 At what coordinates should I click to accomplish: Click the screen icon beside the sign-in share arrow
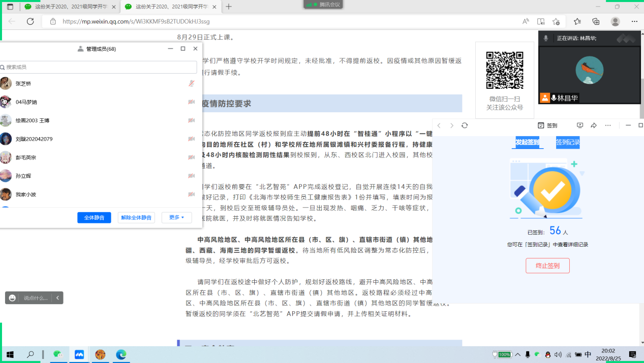click(580, 125)
